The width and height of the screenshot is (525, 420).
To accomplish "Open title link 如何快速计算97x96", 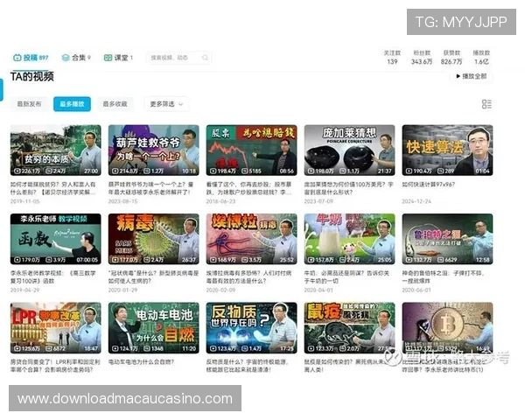I will tap(429, 185).
